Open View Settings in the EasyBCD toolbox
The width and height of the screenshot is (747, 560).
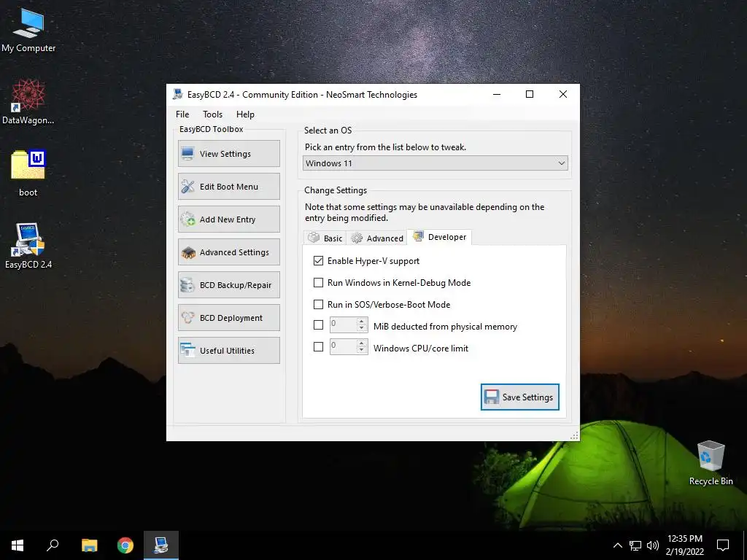[228, 153]
